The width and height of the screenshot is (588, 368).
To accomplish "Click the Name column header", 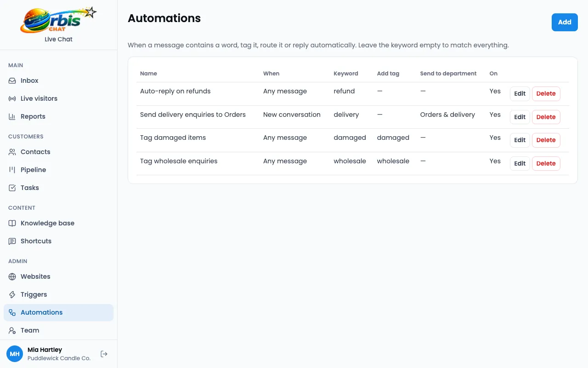I will 148,74.
